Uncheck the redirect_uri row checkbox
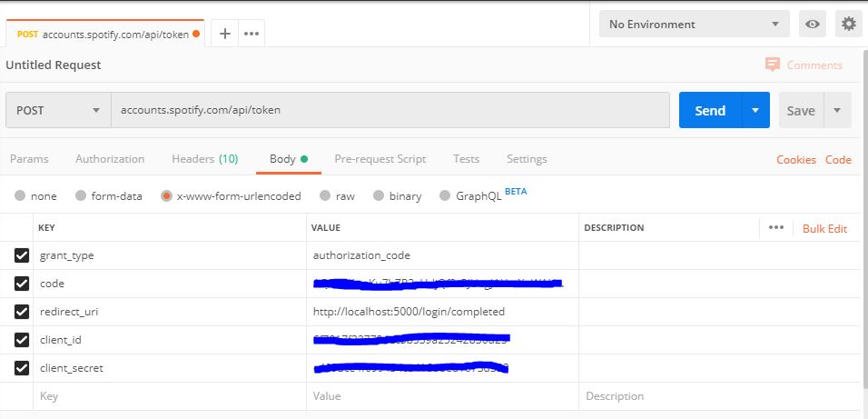 pyautogui.click(x=22, y=312)
